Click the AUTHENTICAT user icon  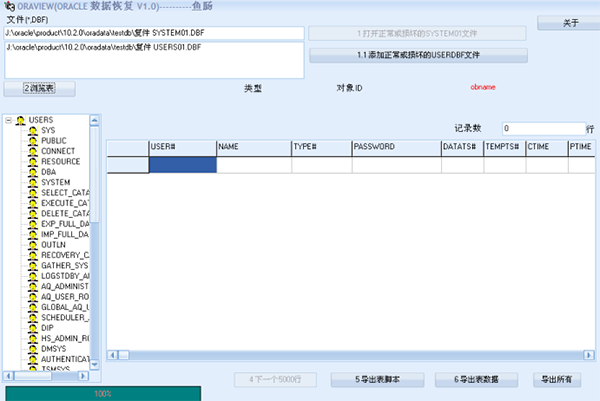[33, 359]
